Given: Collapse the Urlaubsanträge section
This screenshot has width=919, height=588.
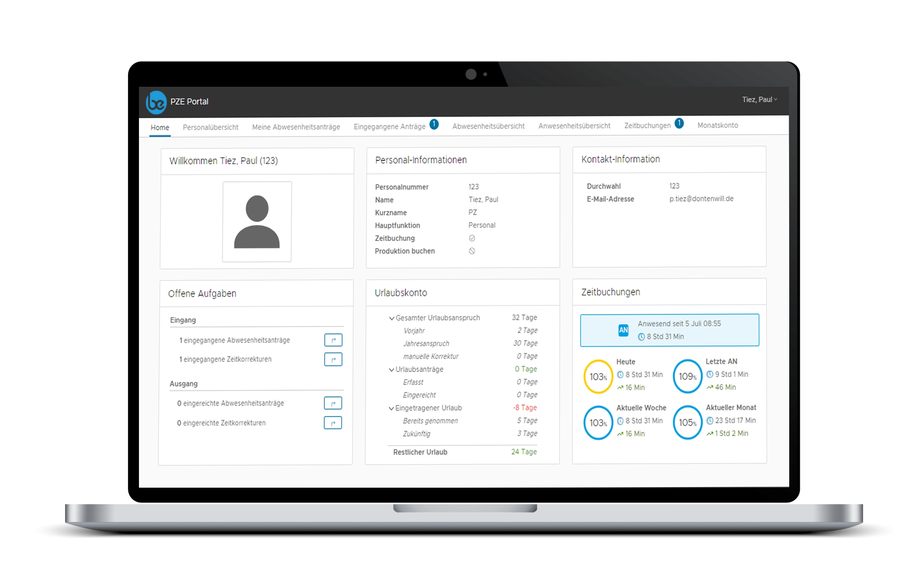Looking at the screenshot, I should tap(391, 370).
